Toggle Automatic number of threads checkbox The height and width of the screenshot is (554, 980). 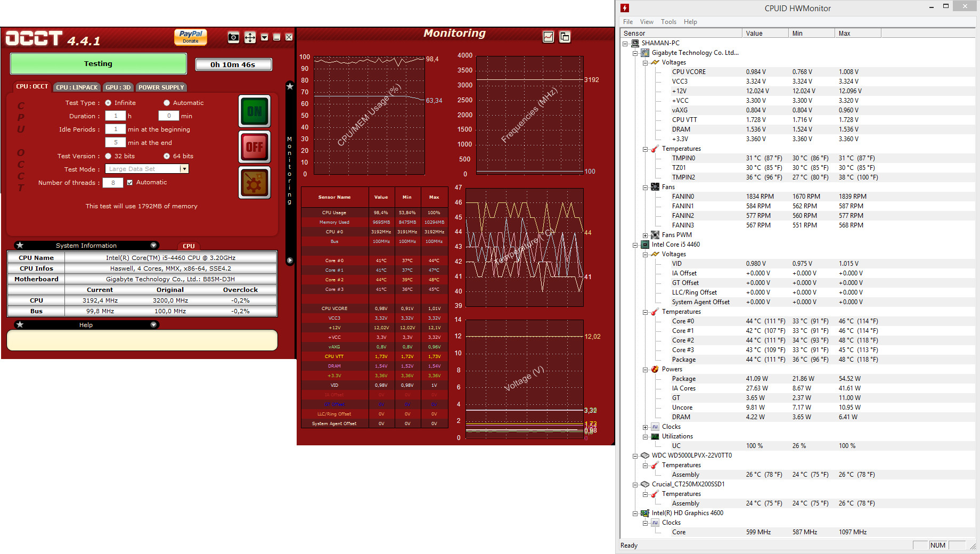coord(129,182)
